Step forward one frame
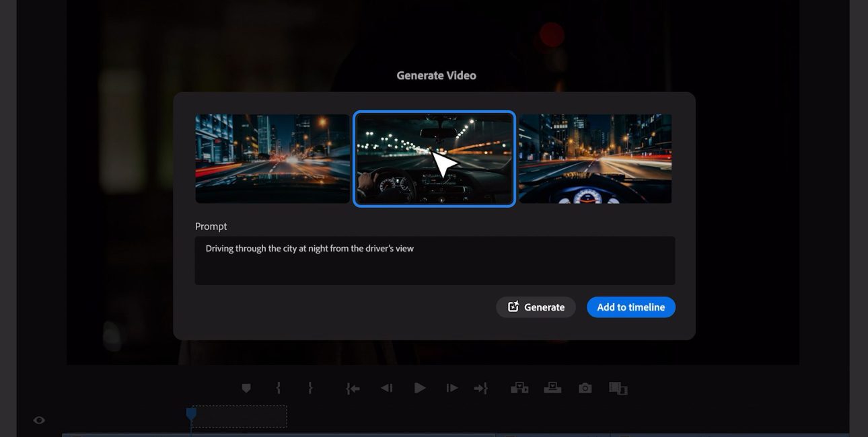Image resolution: width=868 pixels, height=437 pixels. (451, 388)
